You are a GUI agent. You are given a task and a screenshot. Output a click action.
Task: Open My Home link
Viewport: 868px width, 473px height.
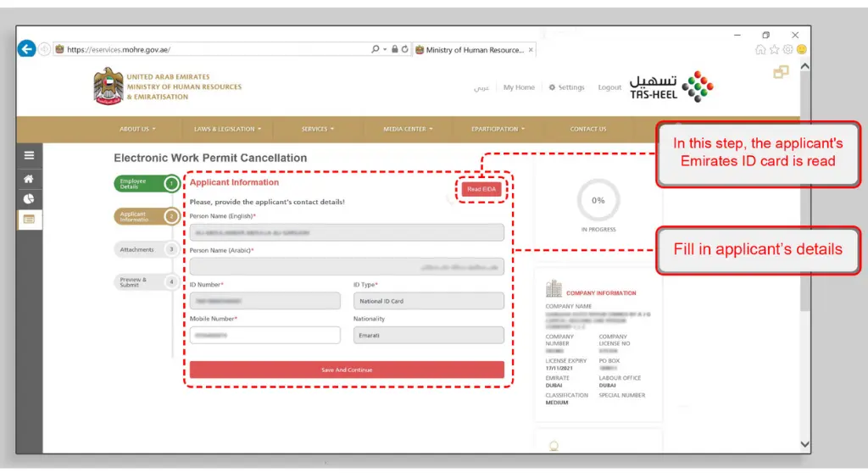coord(519,87)
